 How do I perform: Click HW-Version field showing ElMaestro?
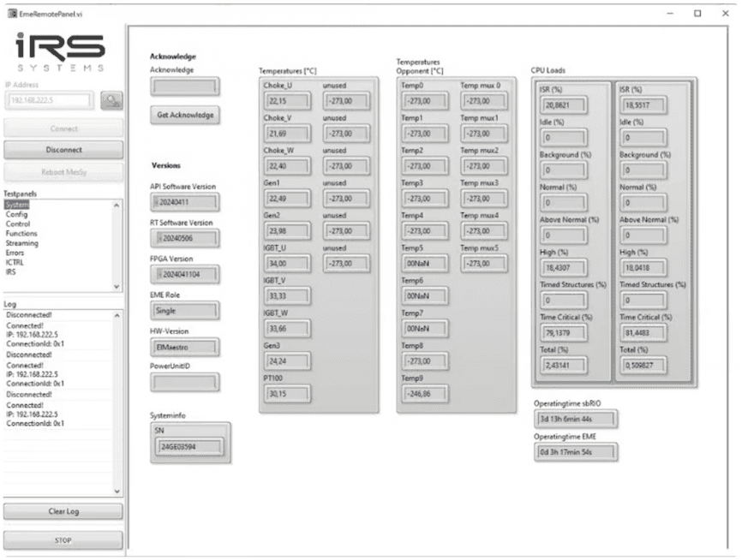click(x=185, y=347)
